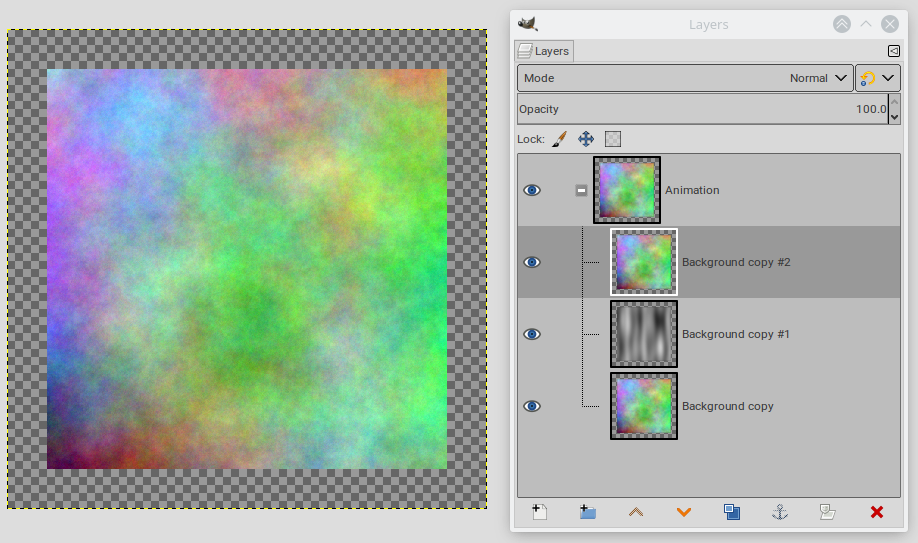918x543 pixels.
Task: Adjust the layer Opacity slider
Action: 700,109
